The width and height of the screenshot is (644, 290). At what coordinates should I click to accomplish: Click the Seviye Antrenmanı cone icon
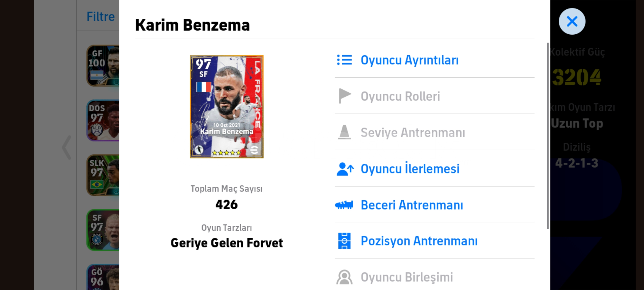pos(344,132)
